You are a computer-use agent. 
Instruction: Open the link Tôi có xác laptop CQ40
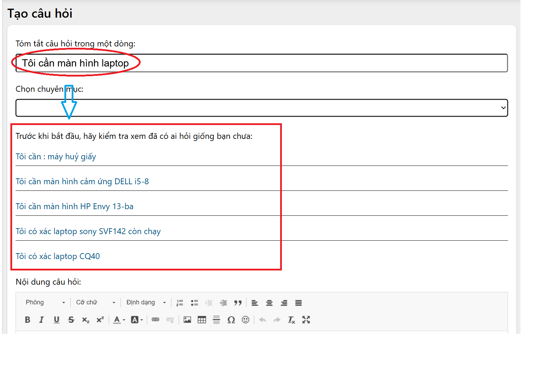click(58, 256)
